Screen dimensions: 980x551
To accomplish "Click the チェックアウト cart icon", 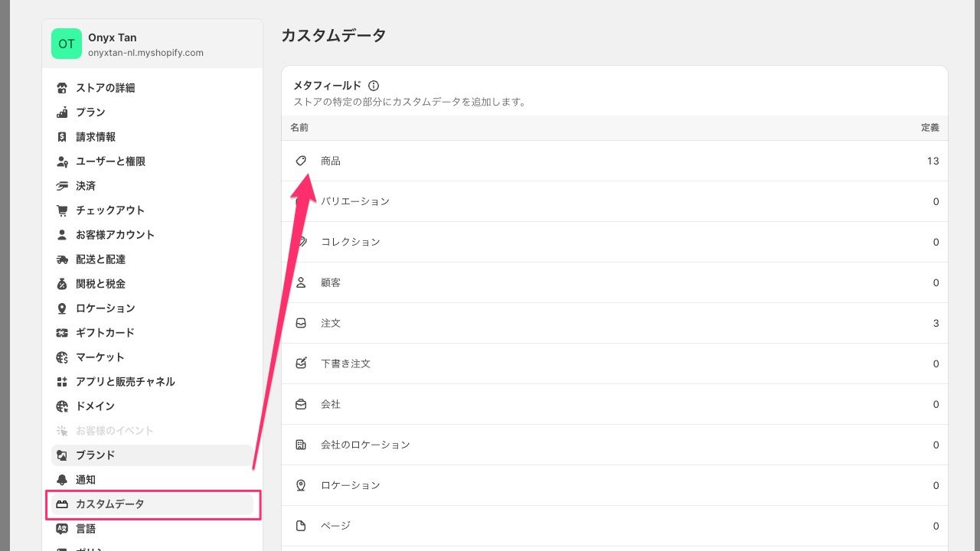I will [x=63, y=210].
